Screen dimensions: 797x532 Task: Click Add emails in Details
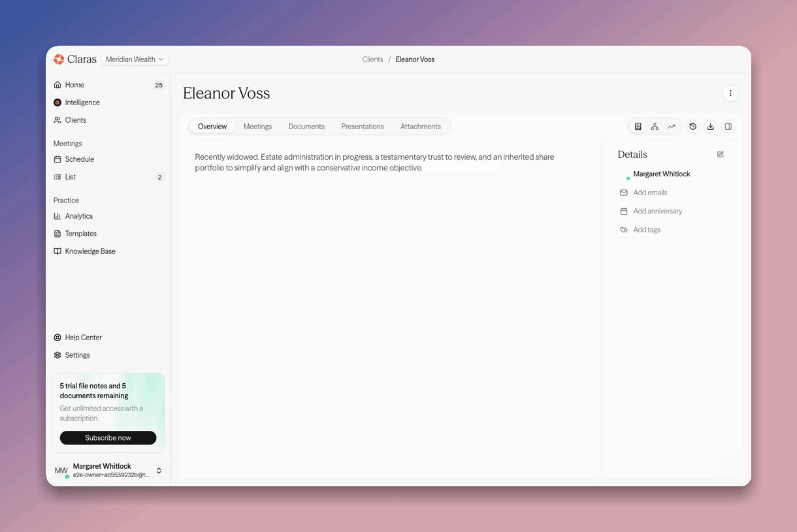[650, 193]
